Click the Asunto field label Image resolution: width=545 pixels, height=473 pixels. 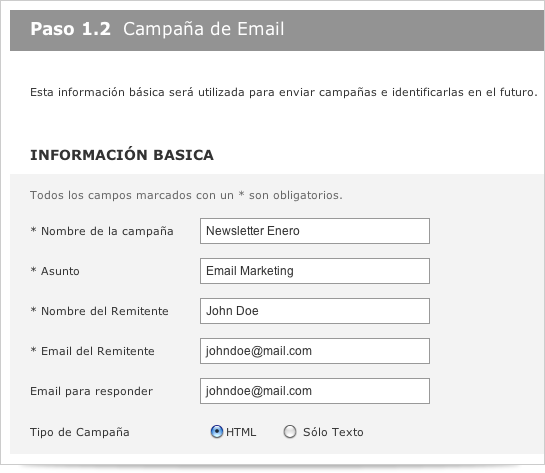pos(55,271)
